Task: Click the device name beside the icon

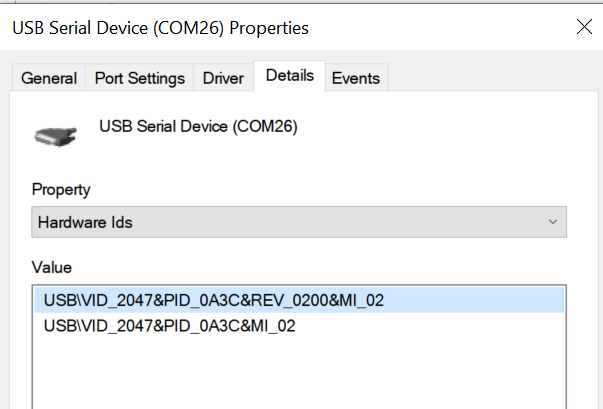Action: pos(198,127)
